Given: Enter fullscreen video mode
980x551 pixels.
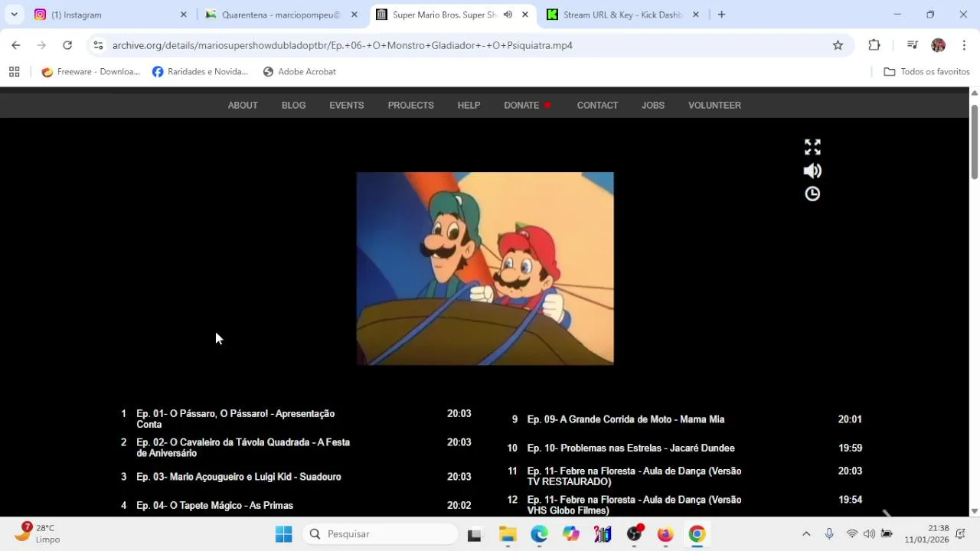Looking at the screenshot, I should [x=812, y=147].
